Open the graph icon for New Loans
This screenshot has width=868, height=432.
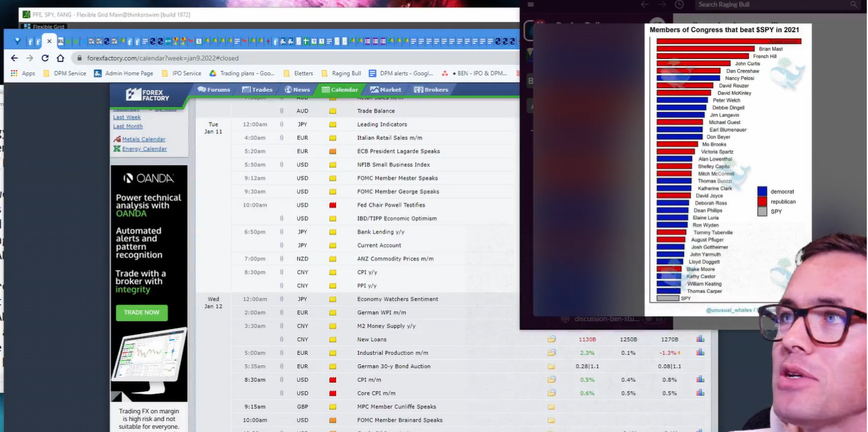click(x=701, y=339)
